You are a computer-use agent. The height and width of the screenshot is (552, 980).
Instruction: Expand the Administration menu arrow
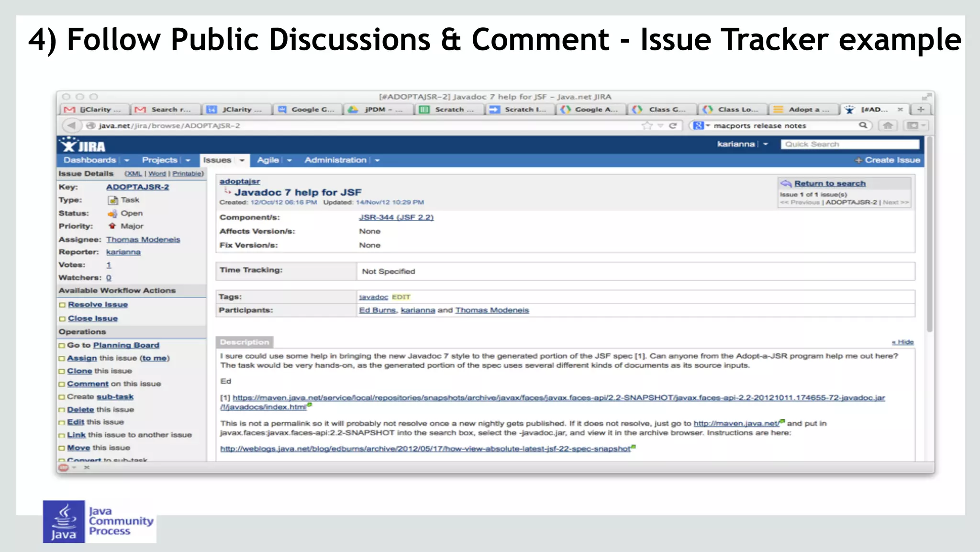point(377,160)
